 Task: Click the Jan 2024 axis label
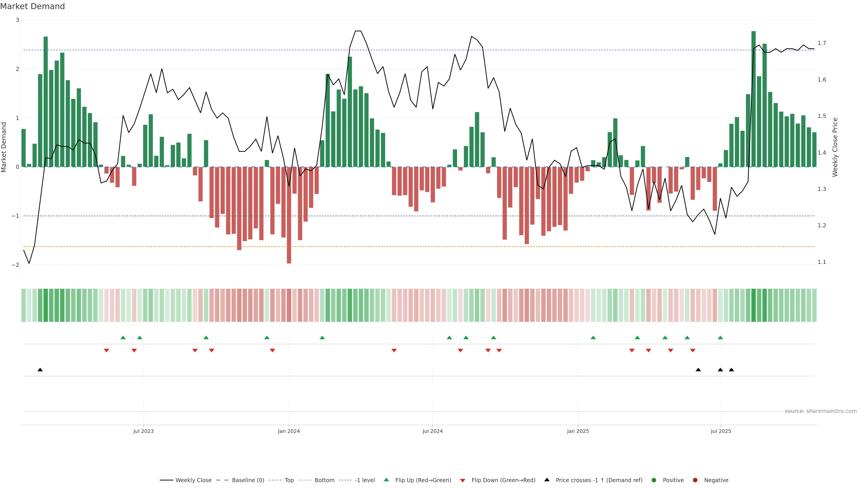click(x=288, y=431)
